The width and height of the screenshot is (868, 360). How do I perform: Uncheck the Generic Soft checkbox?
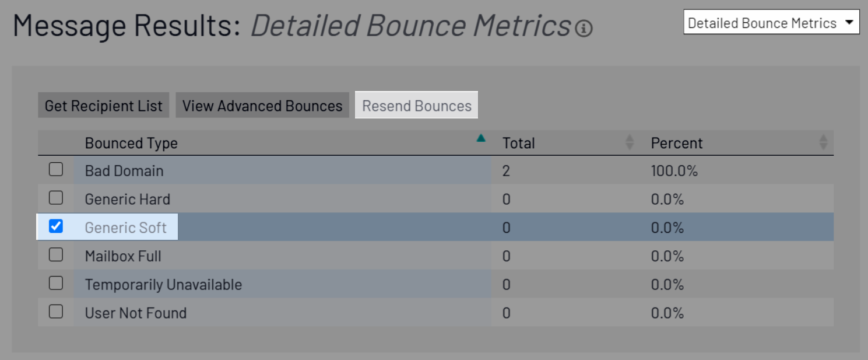(x=56, y=226)
